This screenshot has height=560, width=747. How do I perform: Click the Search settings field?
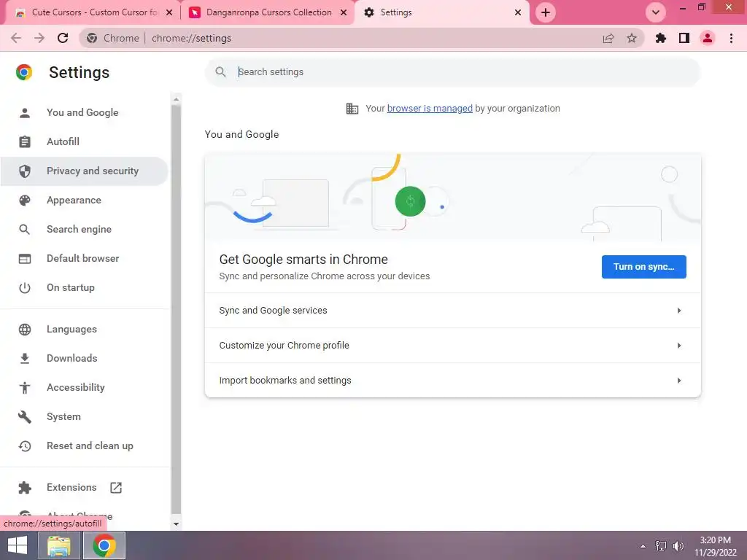click(452, 72)
